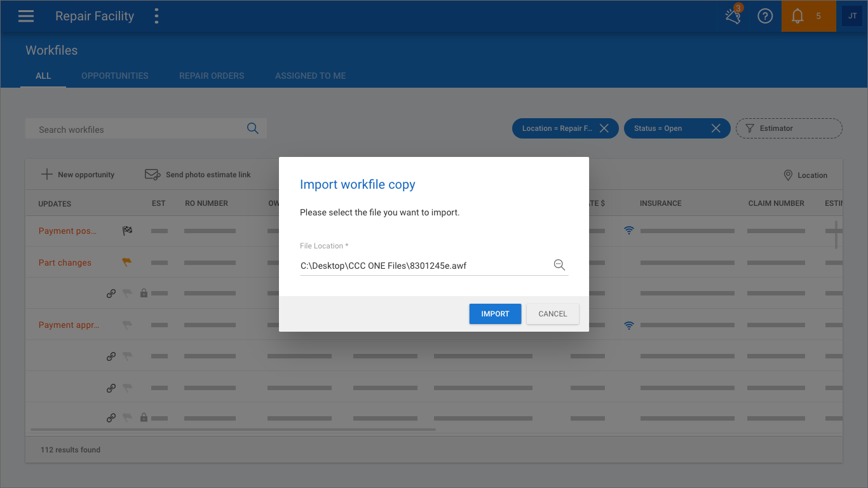Switch to the OPPORTUNITIES tab
This screenshot has height=488, width=868.
click(115, 76)
